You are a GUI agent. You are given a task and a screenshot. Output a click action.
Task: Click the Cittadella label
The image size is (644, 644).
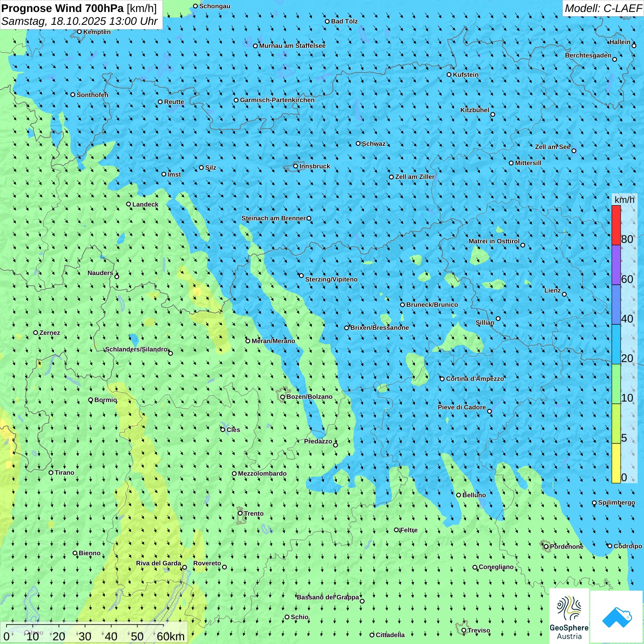390,635
